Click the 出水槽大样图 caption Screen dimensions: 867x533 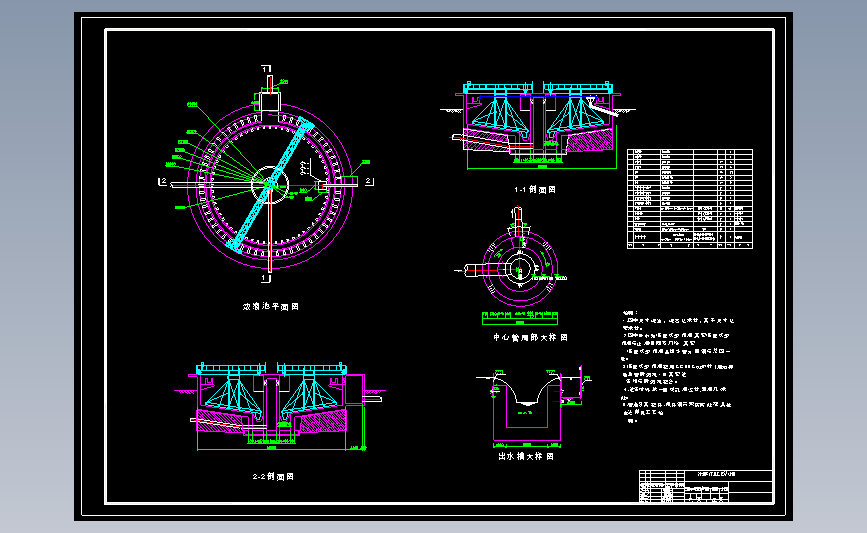(x=526, y=456)
